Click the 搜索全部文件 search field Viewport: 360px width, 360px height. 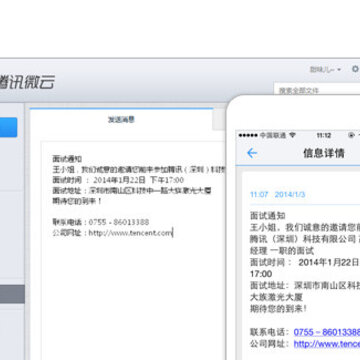click(317, 90)
